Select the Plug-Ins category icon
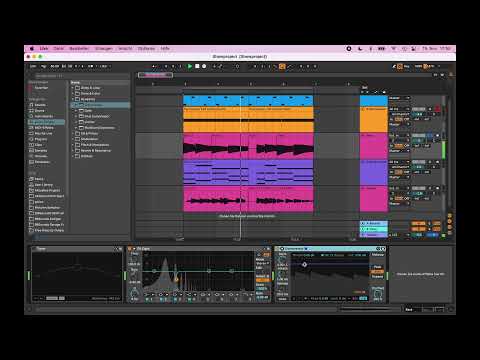The image size is (480, 360). coord(32,139)
